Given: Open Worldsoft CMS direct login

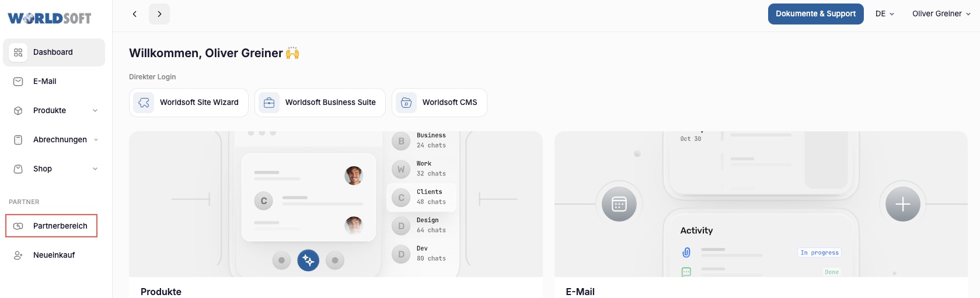Looking at the screenshot, I should 439,103.
